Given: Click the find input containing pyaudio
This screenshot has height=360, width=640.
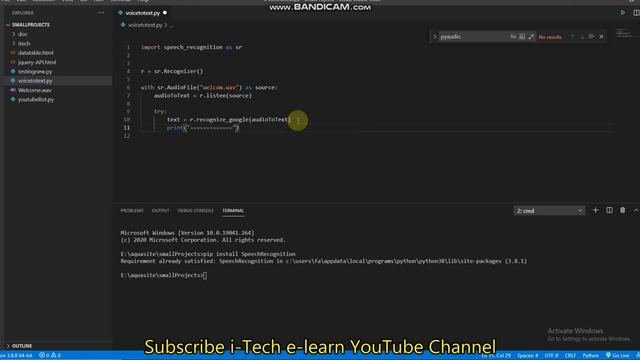Looking at the screenshot, I should [473, 37].
